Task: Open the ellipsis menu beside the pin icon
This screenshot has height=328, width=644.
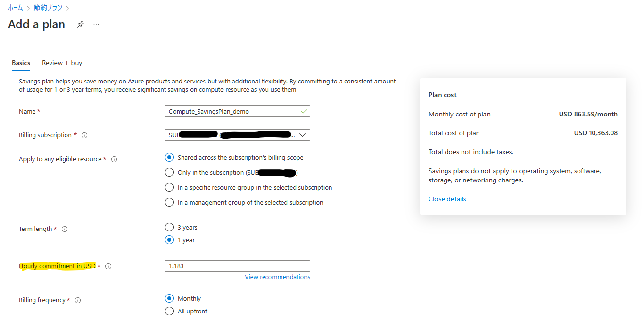Action: point(96,24)
